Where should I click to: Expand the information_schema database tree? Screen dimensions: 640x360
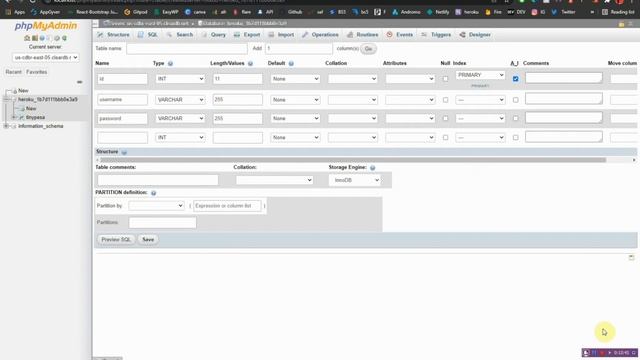[x=6, y=126]
